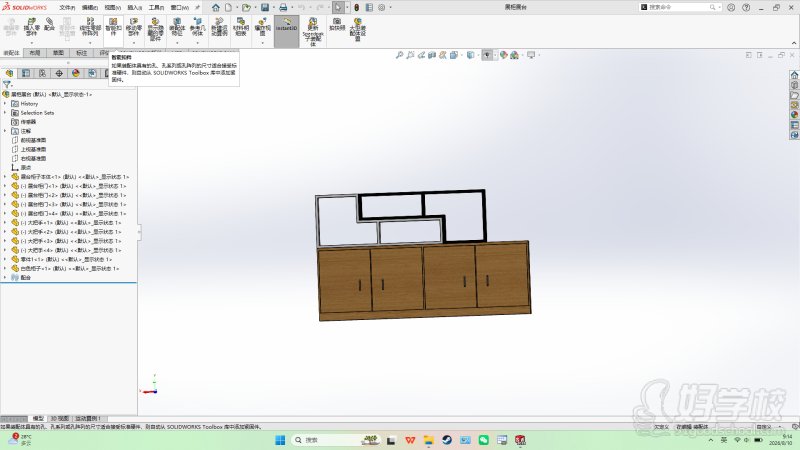The width and height of the screenshot is (800, 450).
Task: Insert Bill of Materials (材料明细表)
Action: click(x=241, y=27)
